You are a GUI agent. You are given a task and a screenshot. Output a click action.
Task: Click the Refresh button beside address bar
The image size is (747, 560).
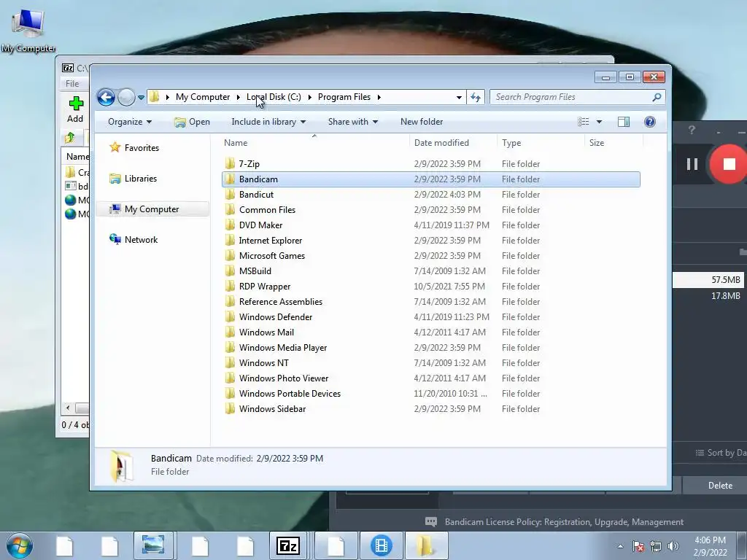click(476, 97)
